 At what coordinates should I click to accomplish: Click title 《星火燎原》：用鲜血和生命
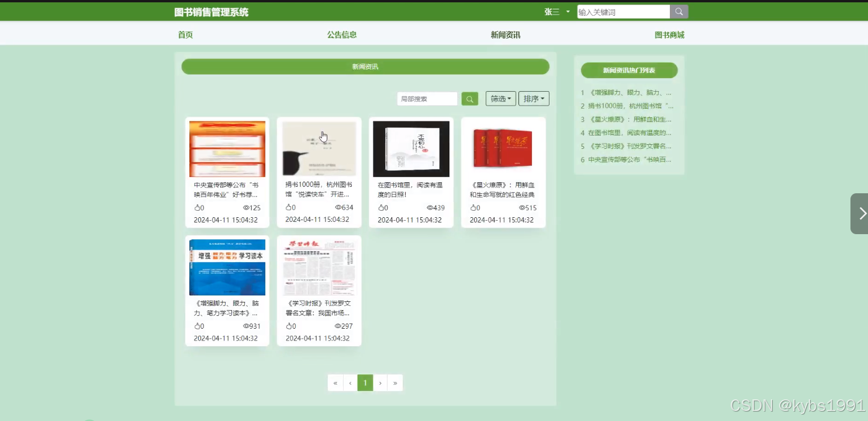point(503,190)
